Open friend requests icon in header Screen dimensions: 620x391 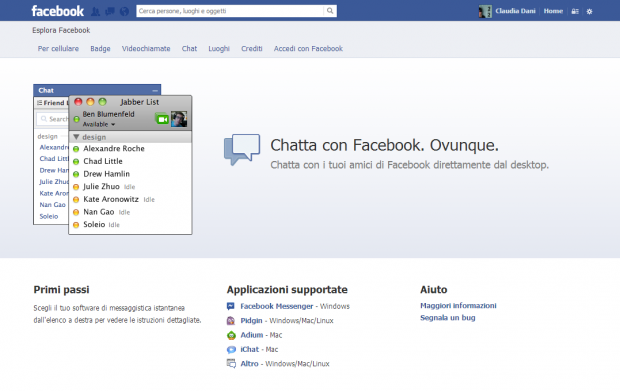pos(95,11)
